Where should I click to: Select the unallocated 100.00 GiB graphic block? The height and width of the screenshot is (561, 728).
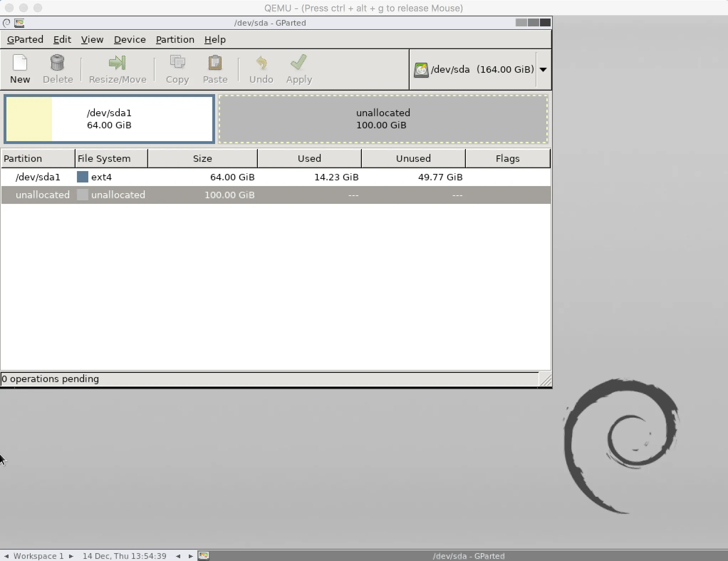[383, 119]
